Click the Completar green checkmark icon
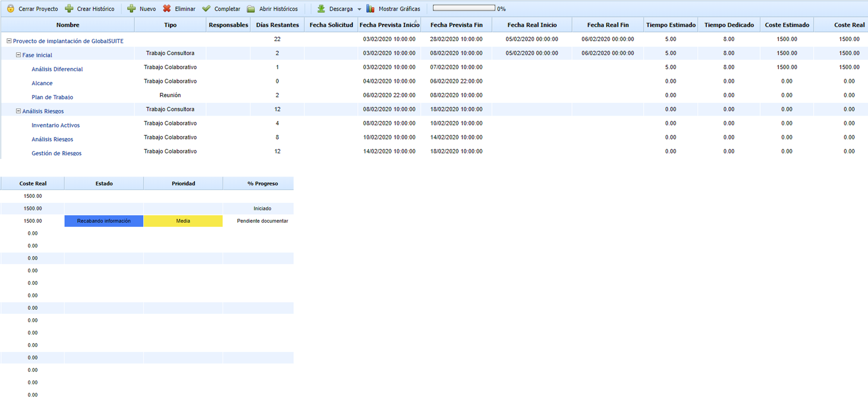868x404 pixels. click(x=206, y=9)
